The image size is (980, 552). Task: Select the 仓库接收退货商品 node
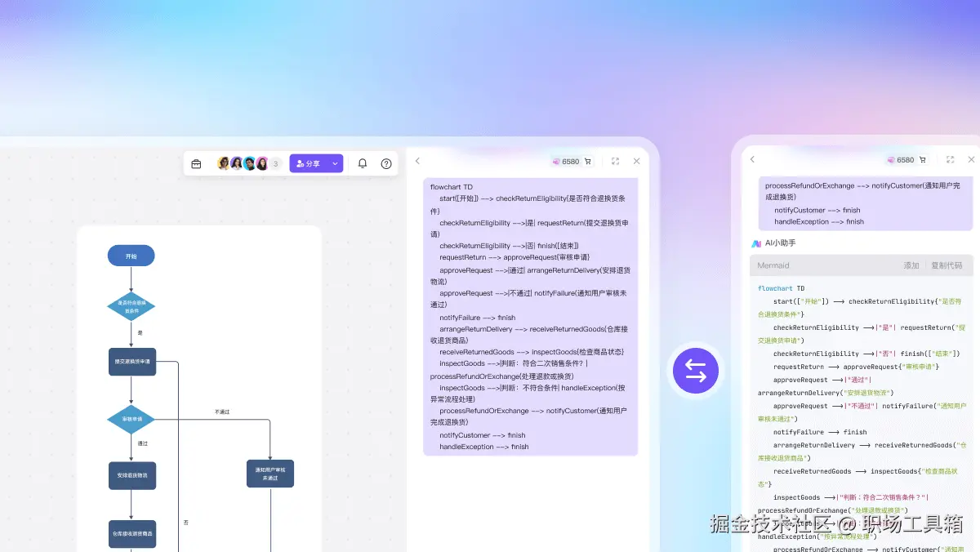131,533
